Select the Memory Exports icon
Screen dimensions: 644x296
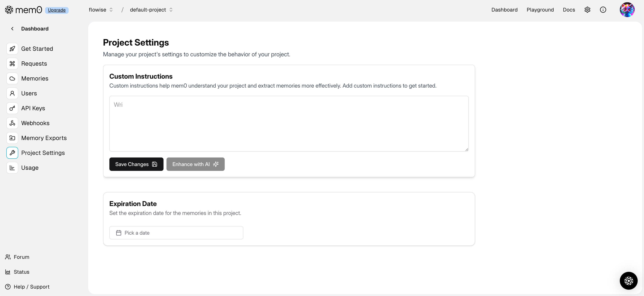pos(12,138)
